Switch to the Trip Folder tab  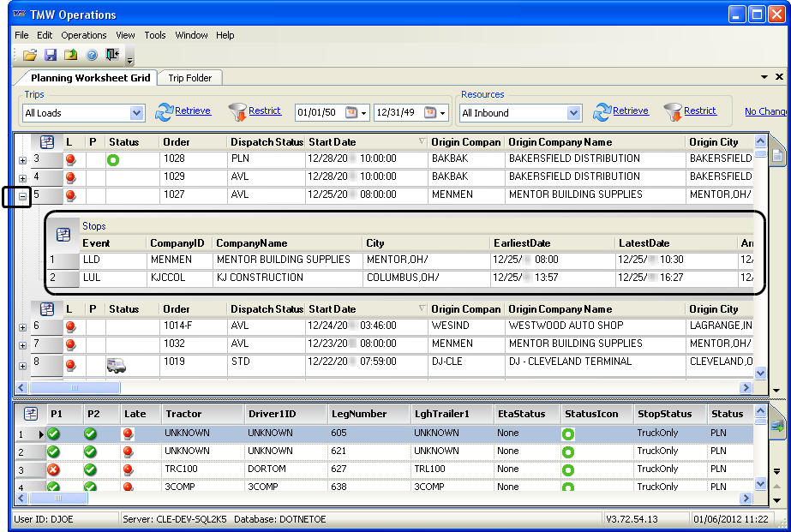click(189, 78)
